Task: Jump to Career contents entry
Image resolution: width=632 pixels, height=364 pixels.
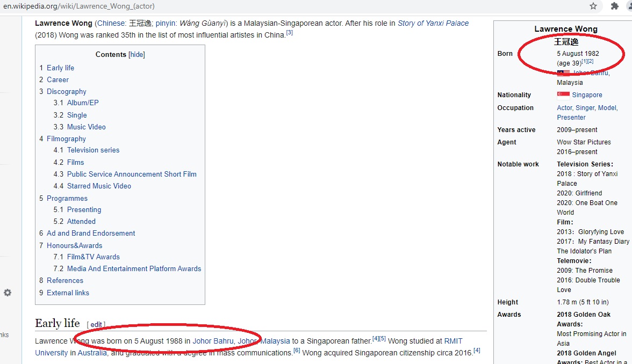Action: point(58,79)
